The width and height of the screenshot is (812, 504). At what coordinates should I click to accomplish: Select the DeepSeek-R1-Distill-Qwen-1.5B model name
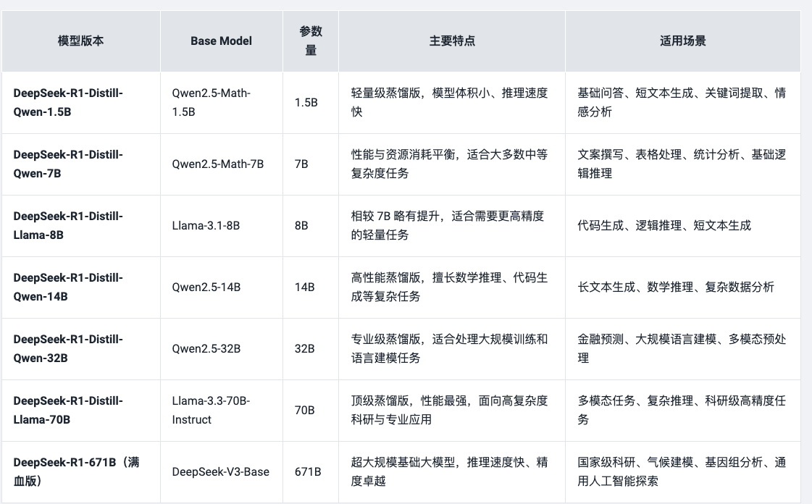point(68,102)
